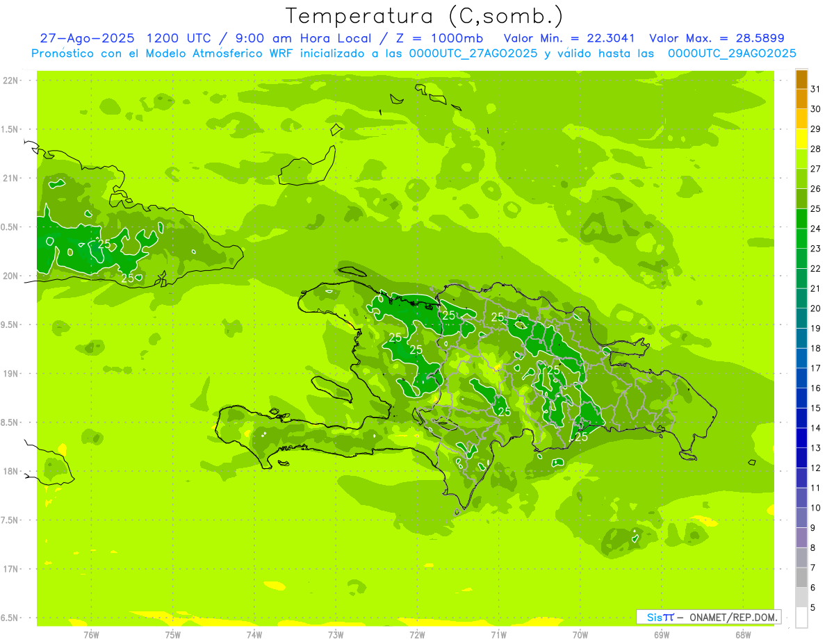The image size is (834, 644).
Task: Click legend value '5' on the color scale
Action: [813, 608]
